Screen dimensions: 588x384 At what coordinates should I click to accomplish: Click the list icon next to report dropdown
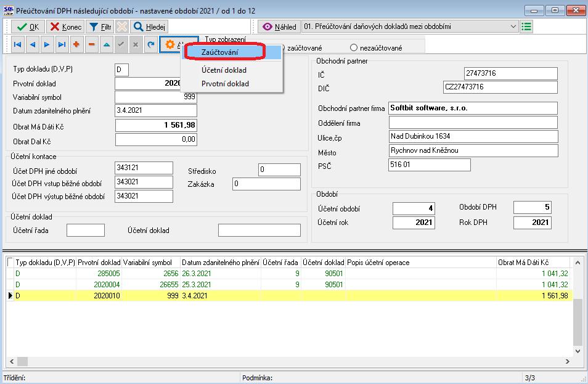click(526, 27)
